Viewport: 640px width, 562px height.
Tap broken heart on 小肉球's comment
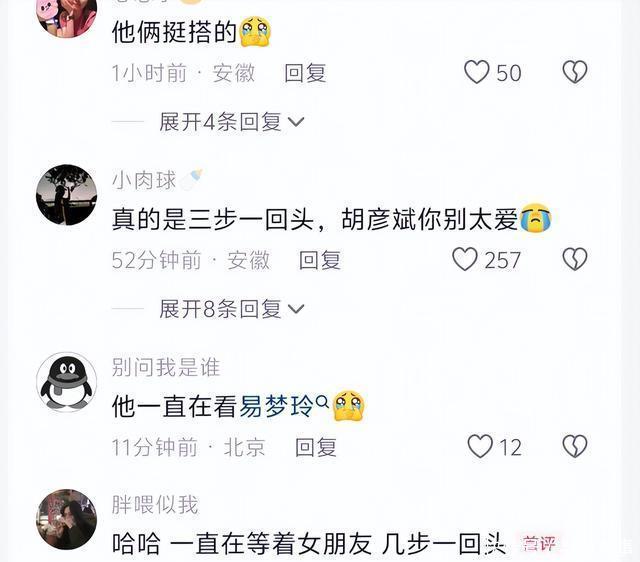pyautogui.click(x=575, y=259)
